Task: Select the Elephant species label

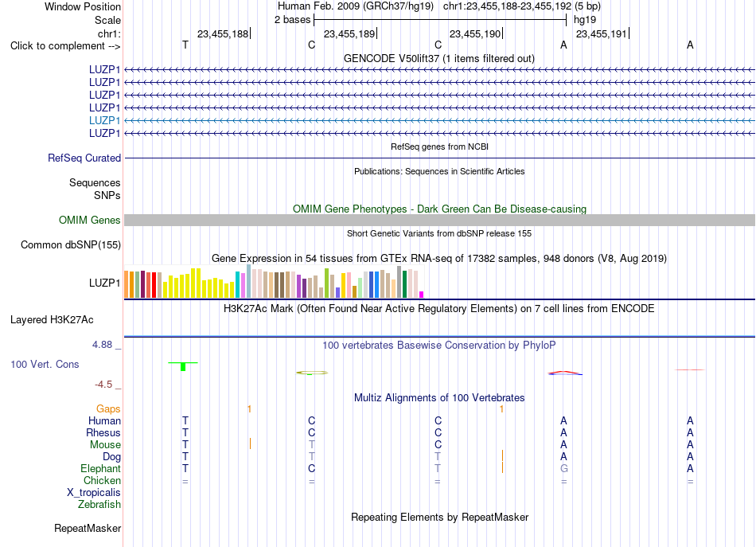Action: tap(101, 468)
